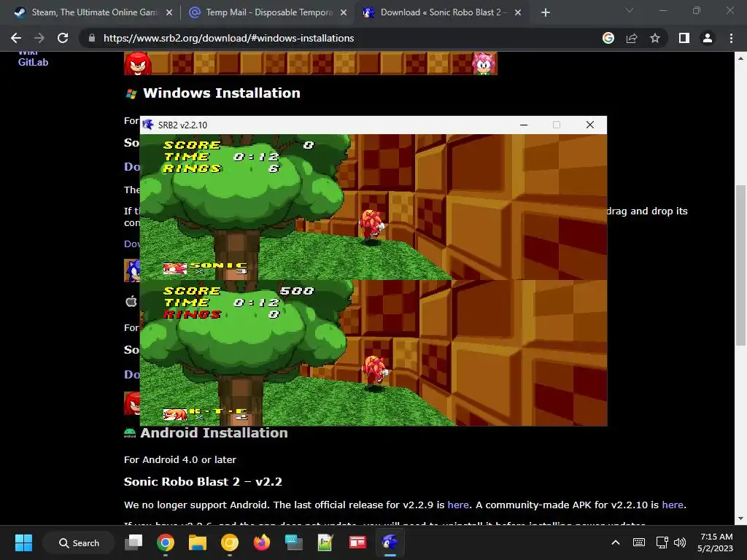
Task: Open Task View on the taskbar
Action: (x=133, y=542)
